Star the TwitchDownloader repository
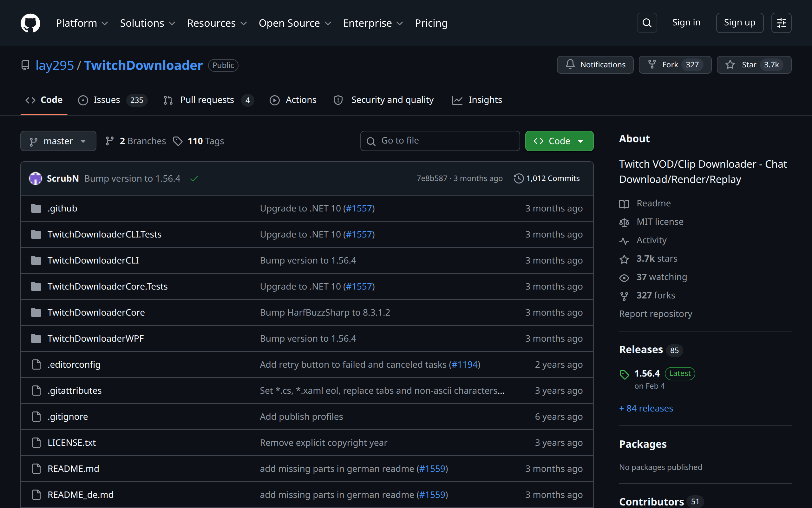812x508 pixels. pos(754,64)
